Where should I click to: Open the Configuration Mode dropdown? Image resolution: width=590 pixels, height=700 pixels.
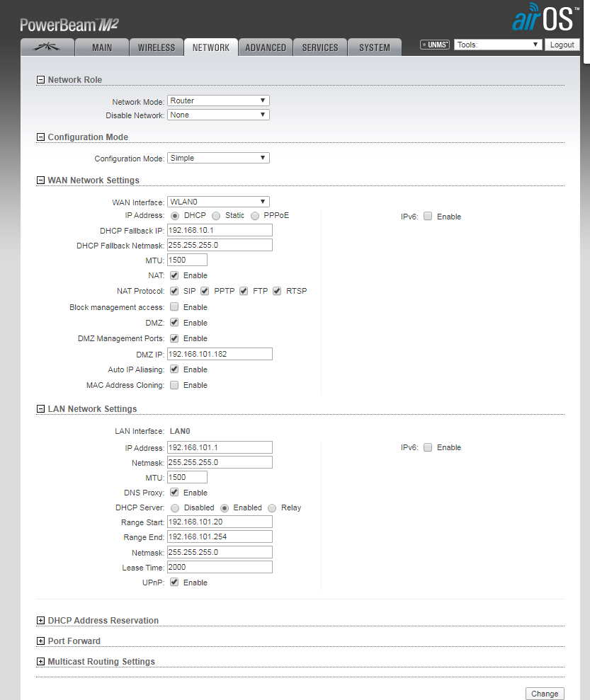(218, 158)
